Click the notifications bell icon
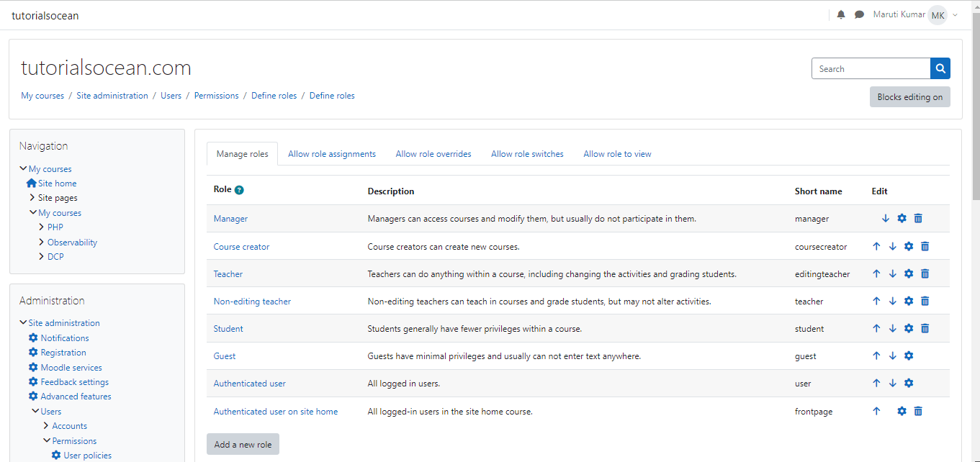Screen dimensions: 980x462 [840, 14]
